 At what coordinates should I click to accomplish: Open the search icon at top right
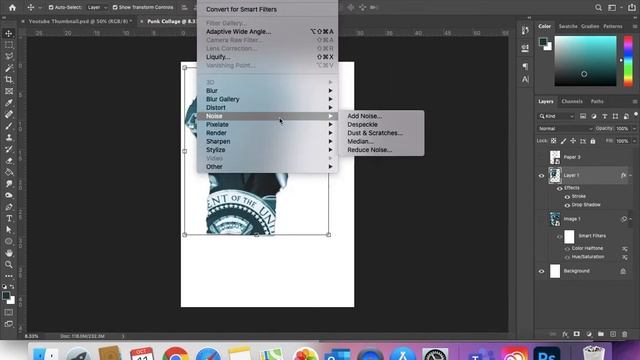tap(598, 7)
